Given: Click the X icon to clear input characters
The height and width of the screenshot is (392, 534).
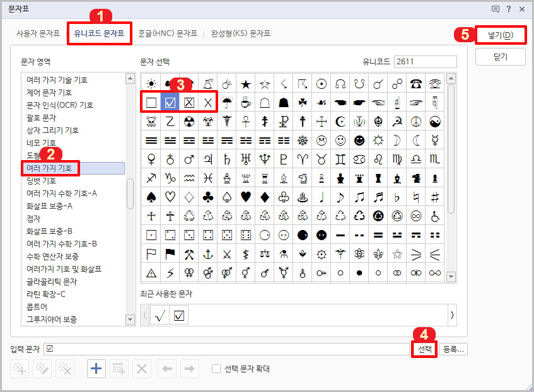Looking at the screenshot, I should click(140, 369).
